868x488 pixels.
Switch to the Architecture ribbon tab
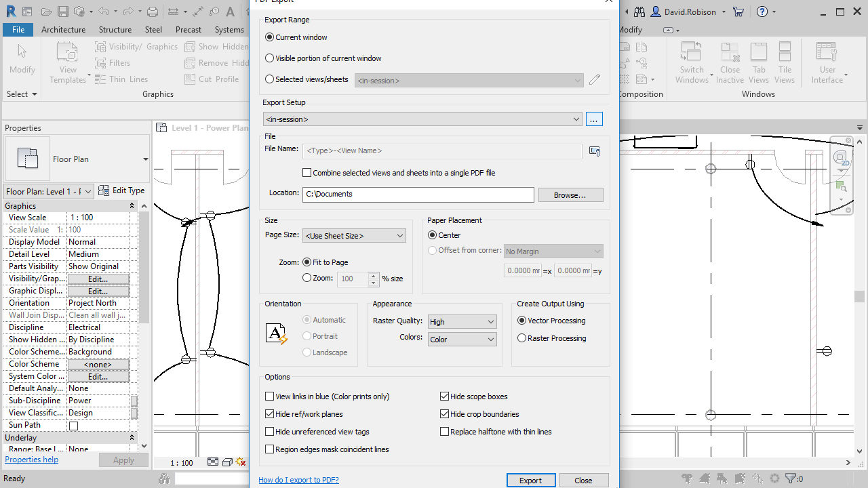(x=63, y=29)
